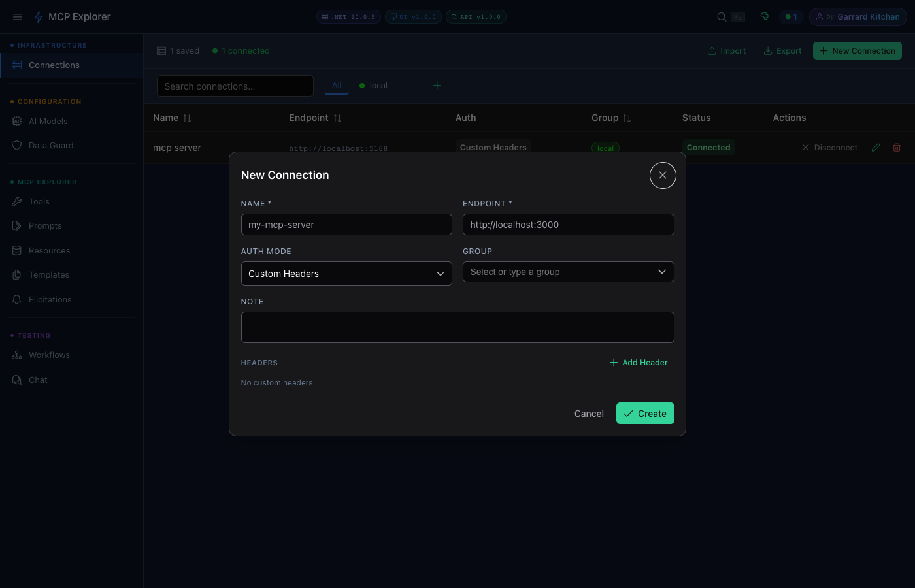Image resolution: width=915 pixels, height=588 pixels.
Task: Open the Auth Mode dropdown
Action: [x=346, y=273]
